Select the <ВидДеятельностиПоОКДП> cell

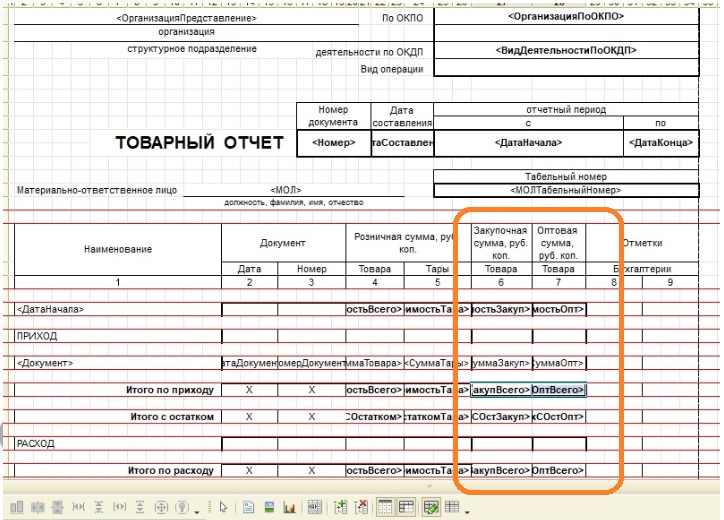(566, 50)
